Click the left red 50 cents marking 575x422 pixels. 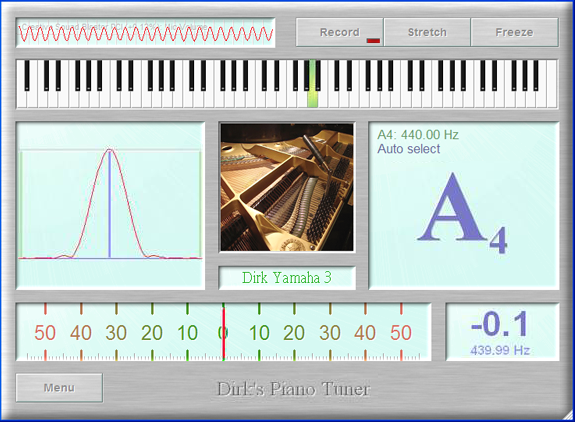45,333
